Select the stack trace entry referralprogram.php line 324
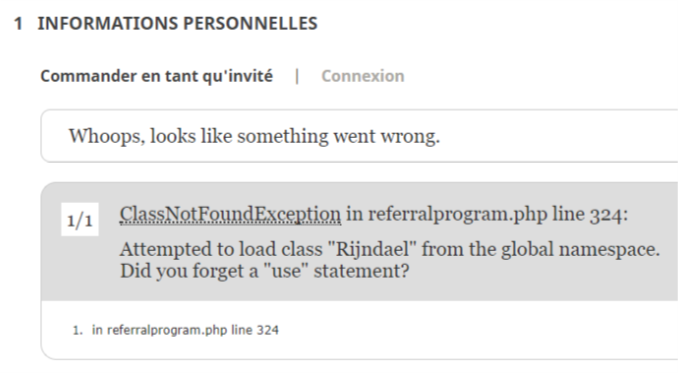 [185, 330]
